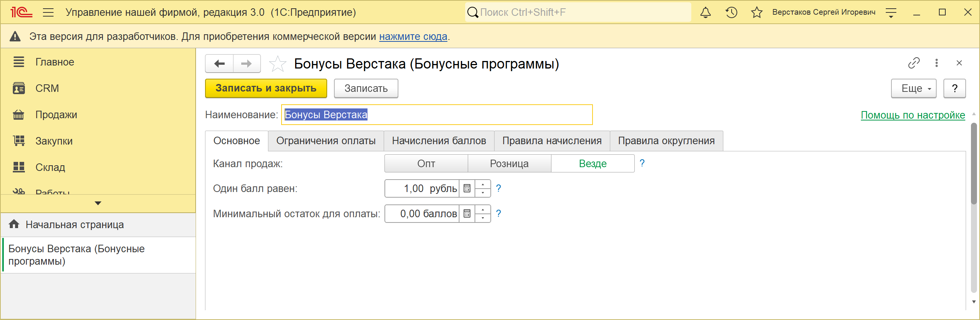Navigate back with left arrow button

219,64
